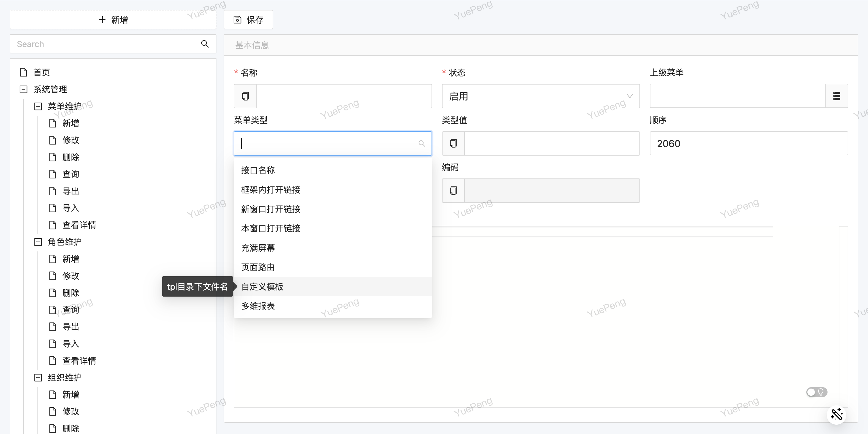Select 查看详情 under 菜单维护
This screenshot has width=868, height=434.
(x=79, y=225)
